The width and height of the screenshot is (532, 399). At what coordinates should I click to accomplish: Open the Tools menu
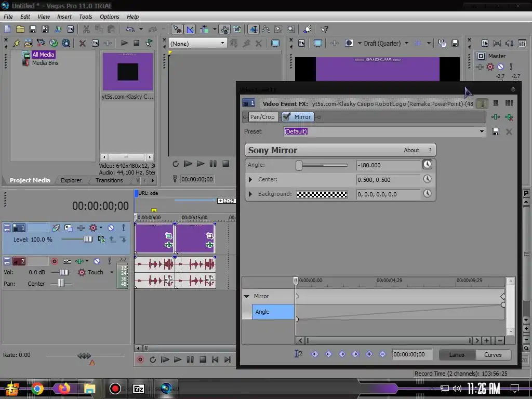pyautogui.click(x=86, y=17)
